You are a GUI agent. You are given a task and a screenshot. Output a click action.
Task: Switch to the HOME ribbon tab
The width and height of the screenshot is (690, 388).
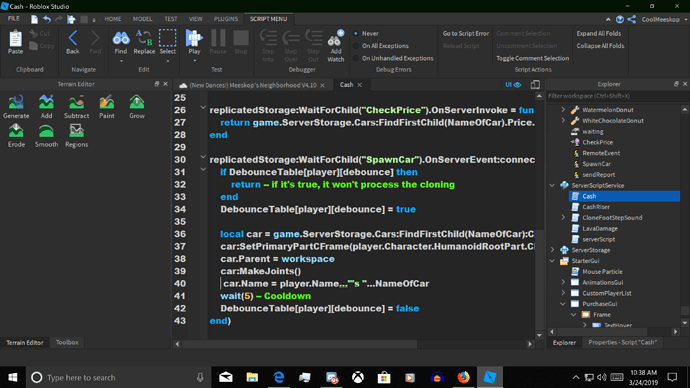[x=113, y=19]
